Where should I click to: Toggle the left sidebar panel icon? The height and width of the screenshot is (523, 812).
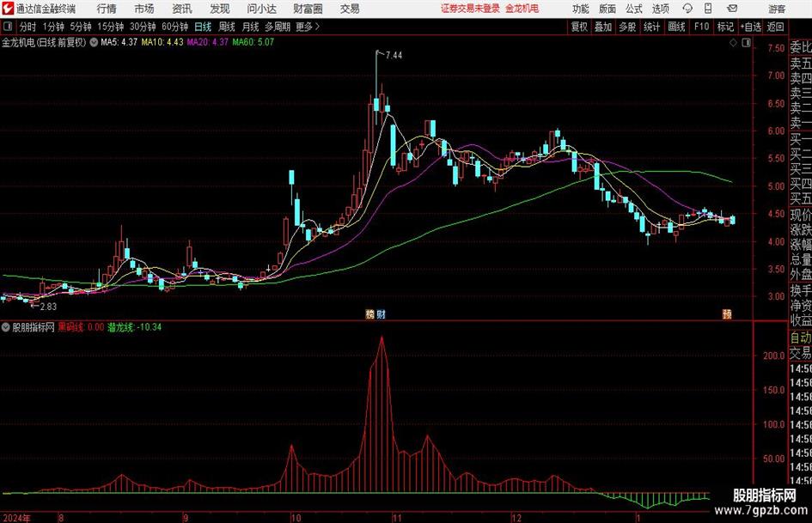(8, 27)
